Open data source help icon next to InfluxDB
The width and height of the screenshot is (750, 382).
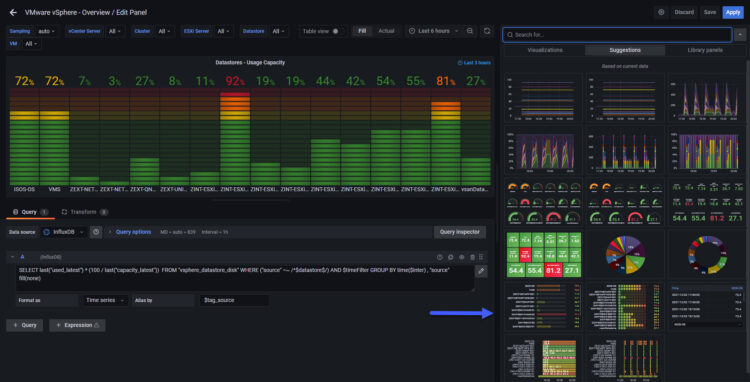pyautogui.click(x=96, y=232)
